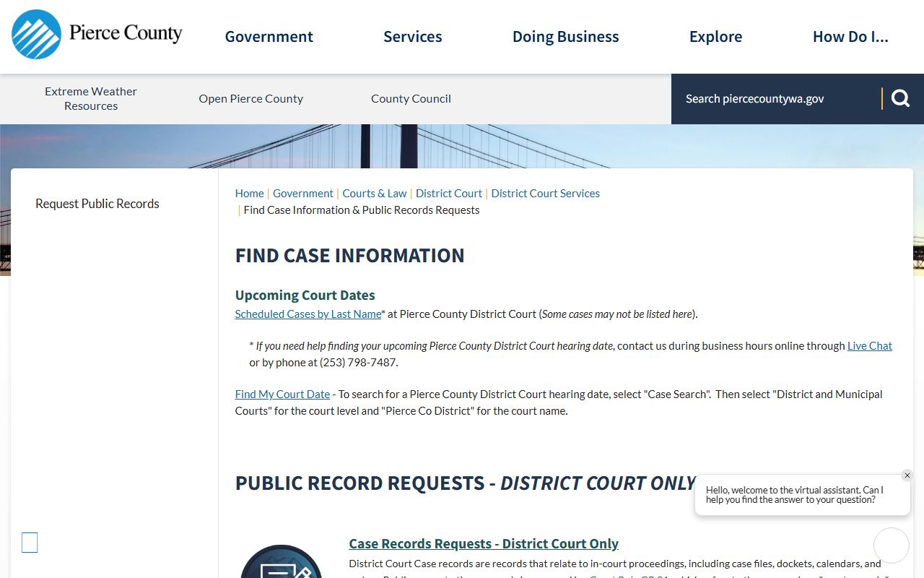Go to District Court breadcrumb
Viewport: 924px width, 578px height.
(x=449, y=193)
